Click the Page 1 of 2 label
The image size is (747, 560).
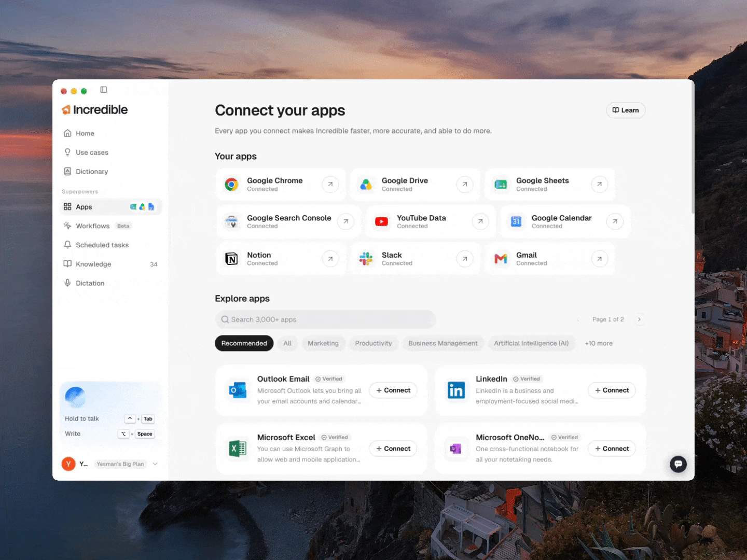(x=608, y=319)
